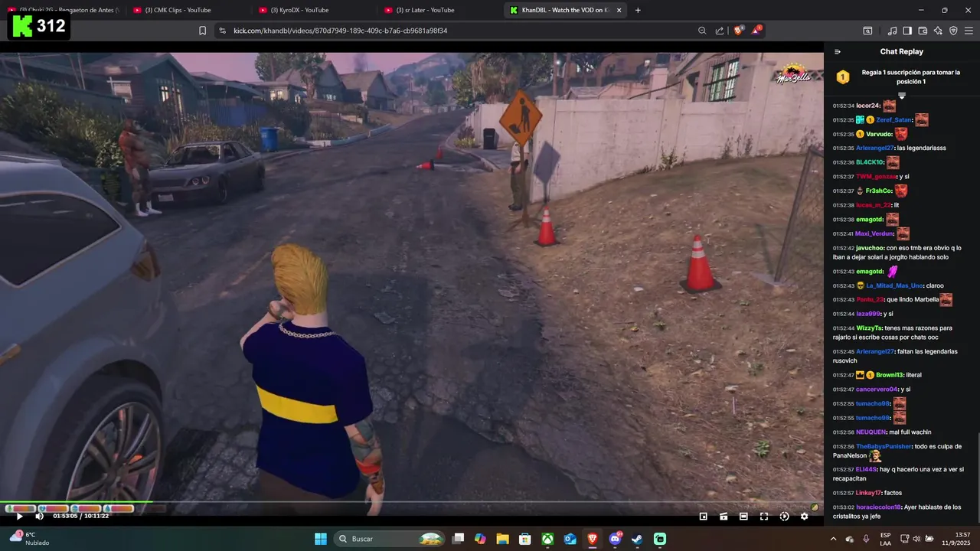Image resolution: width=980 pixels, height=551 pixels.
Task: Open Outlook from taskbar
Action: [570, 539]
